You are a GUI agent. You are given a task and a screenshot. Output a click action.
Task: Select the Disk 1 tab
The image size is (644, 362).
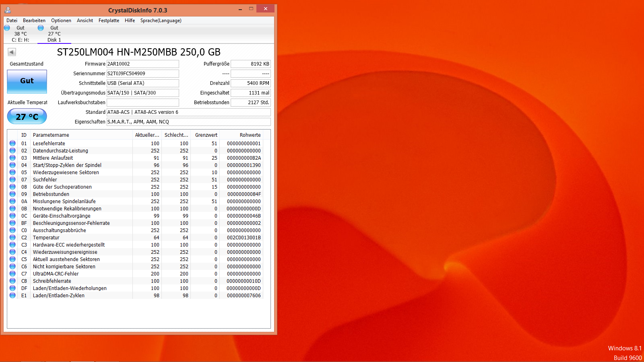[x=54, y=34]
